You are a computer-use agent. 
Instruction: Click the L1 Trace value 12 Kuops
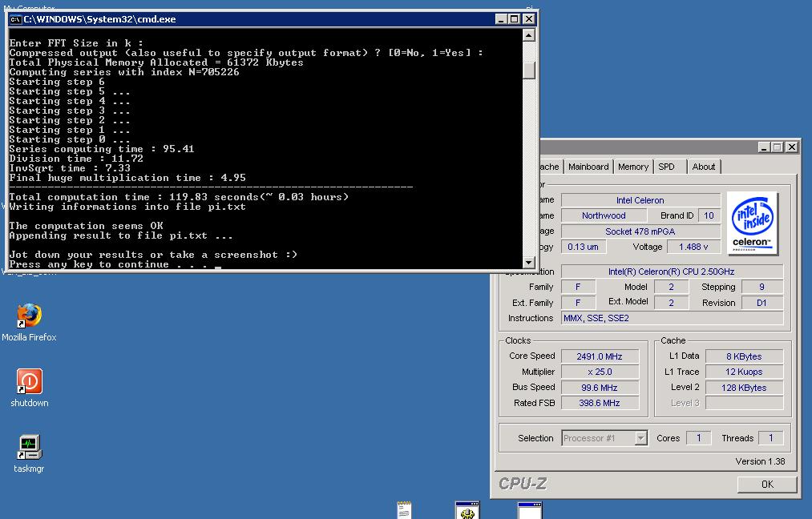744,372
